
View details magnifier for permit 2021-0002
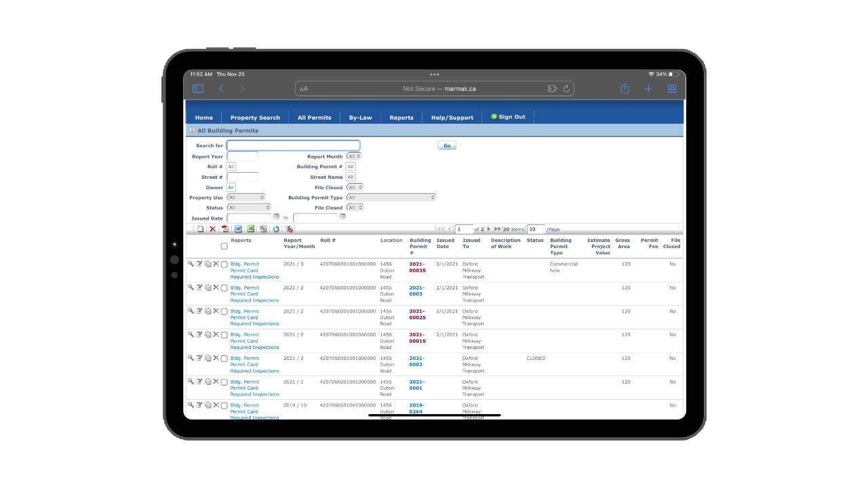click(191, 358)
